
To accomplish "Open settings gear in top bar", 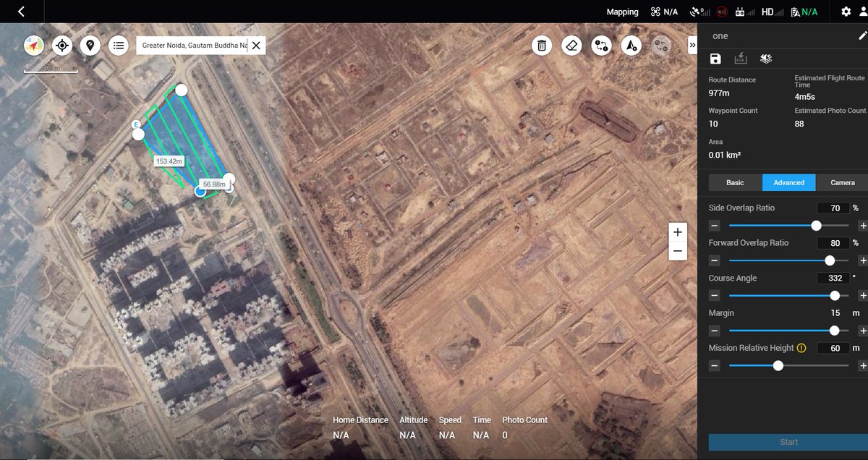I will [846, 12].
